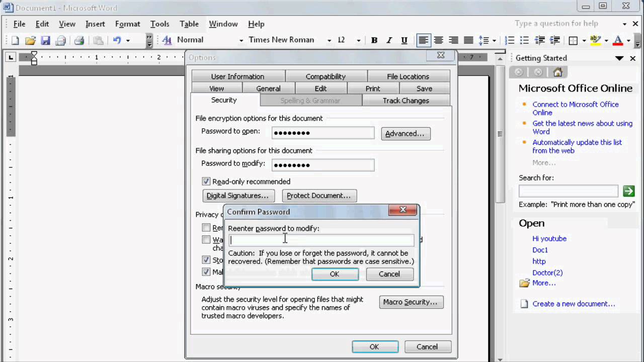Click the folder icon beside More...
This screenshot has width=644, height=362.
pyautogui.click(x=525, y=283)
